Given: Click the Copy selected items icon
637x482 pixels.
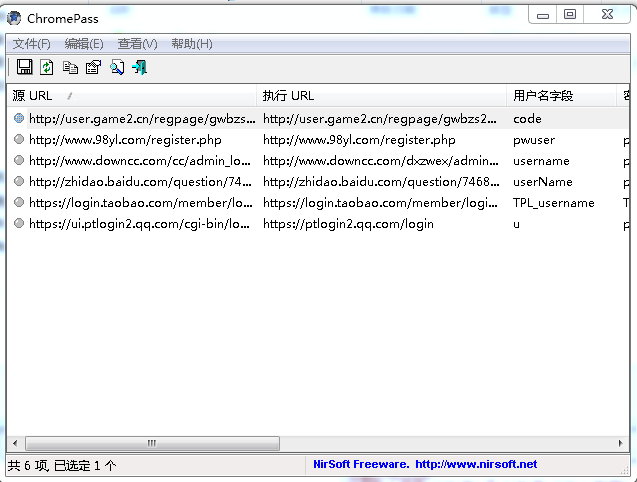Looking at the screenshot, I should [70, 67].
